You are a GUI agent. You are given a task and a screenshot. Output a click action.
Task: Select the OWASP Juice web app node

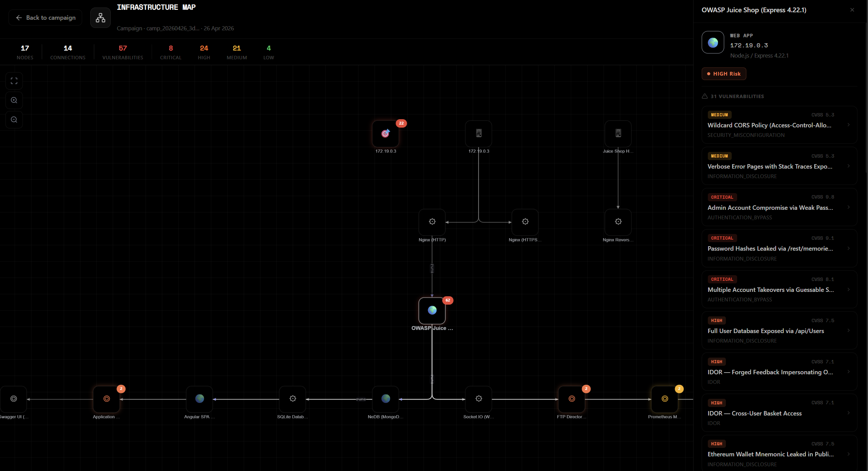432,311
